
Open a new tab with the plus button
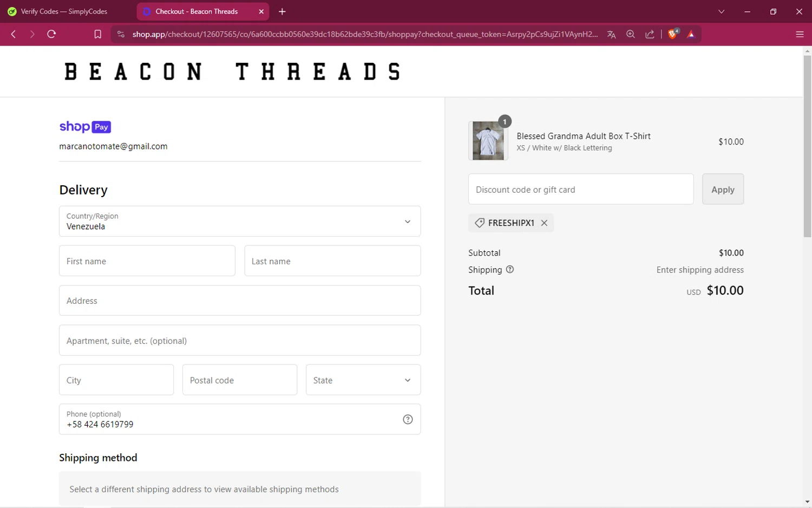(x=282, y=11)
